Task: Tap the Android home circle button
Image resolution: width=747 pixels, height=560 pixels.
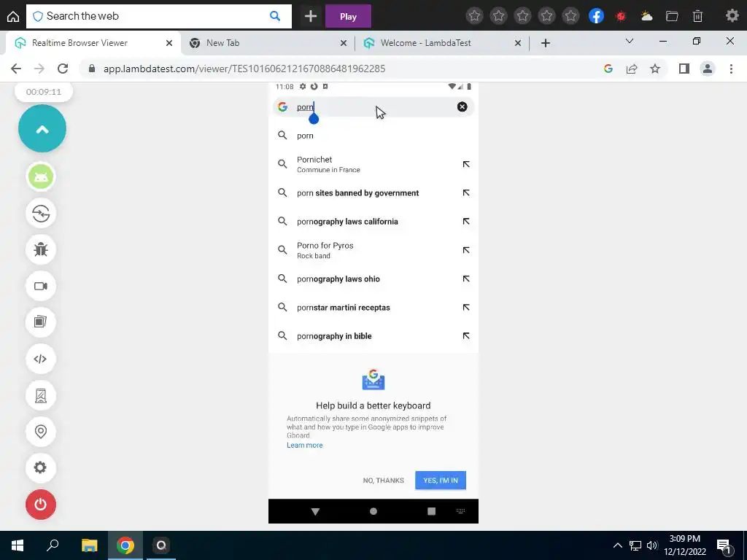Action: point(373,511)
